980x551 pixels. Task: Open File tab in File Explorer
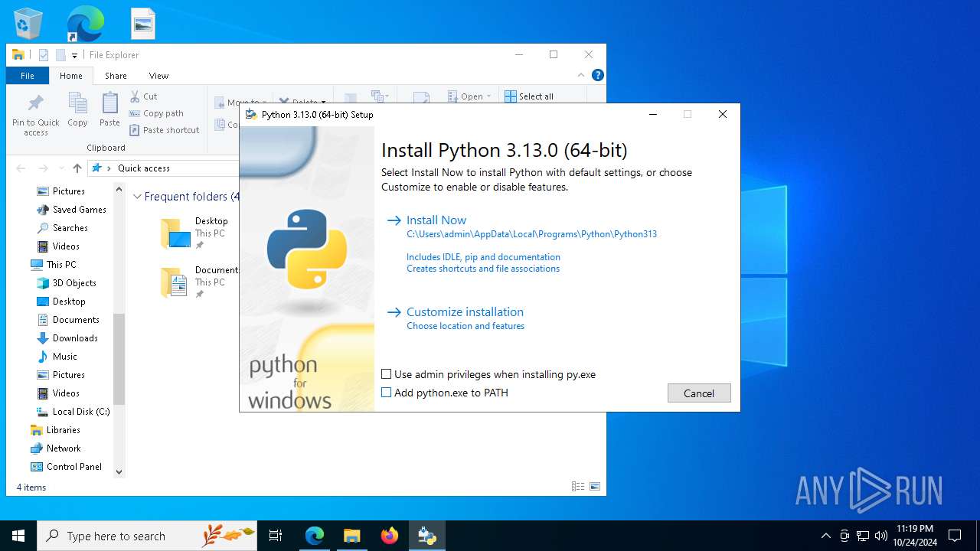[28, 76]
